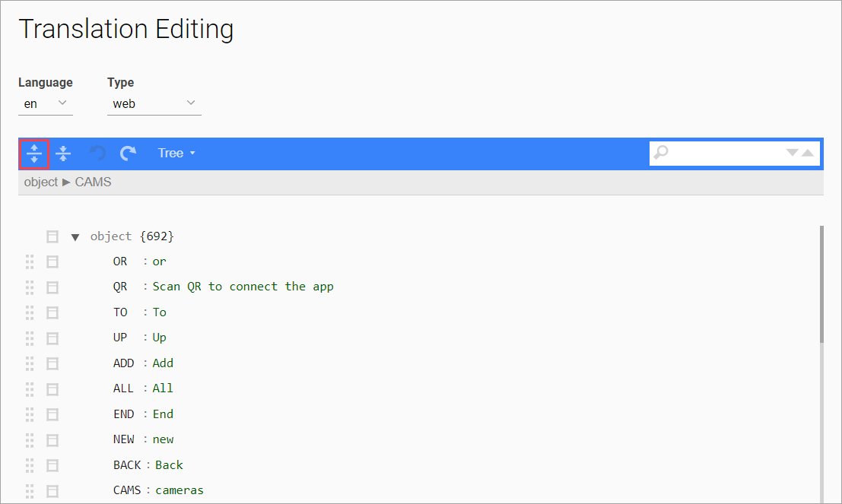Open the action menu icon for QR row
The height and width of the screenshot is (504, 842).
pos(52,287)
